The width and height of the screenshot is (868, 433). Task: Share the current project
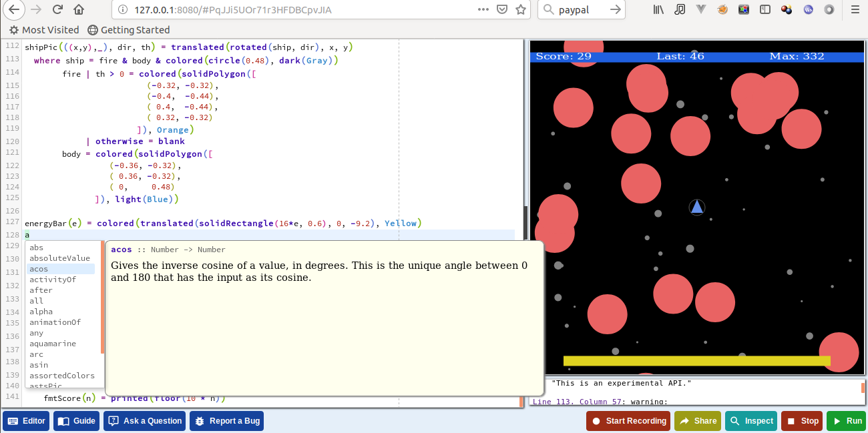(x=697, y=420)
